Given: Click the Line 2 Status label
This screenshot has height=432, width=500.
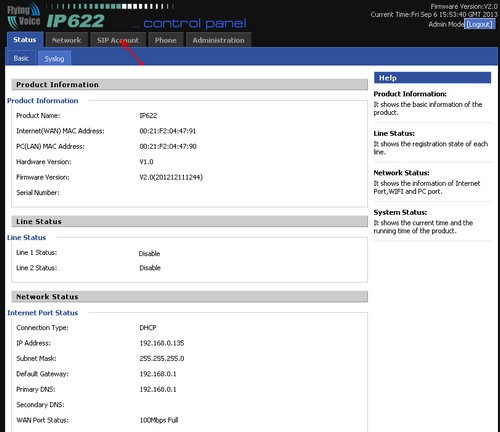Looking at the screenshot, I should (x=36, y=268).
